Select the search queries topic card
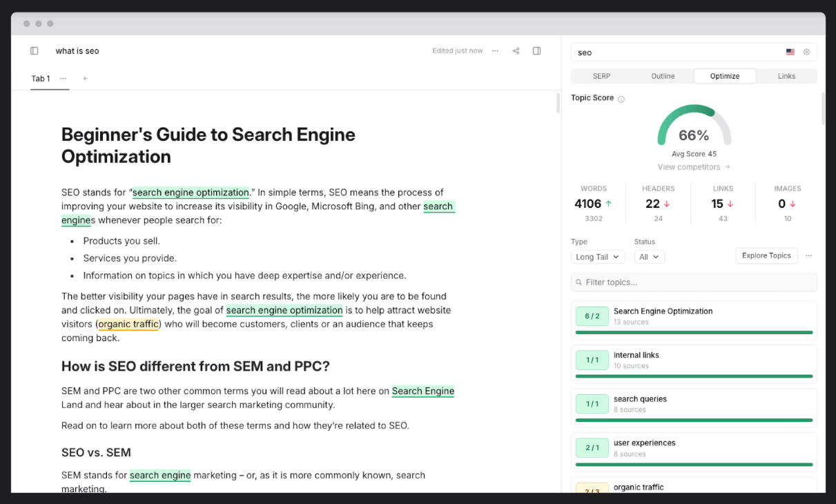836x504 pixels. tap(694, 408)
